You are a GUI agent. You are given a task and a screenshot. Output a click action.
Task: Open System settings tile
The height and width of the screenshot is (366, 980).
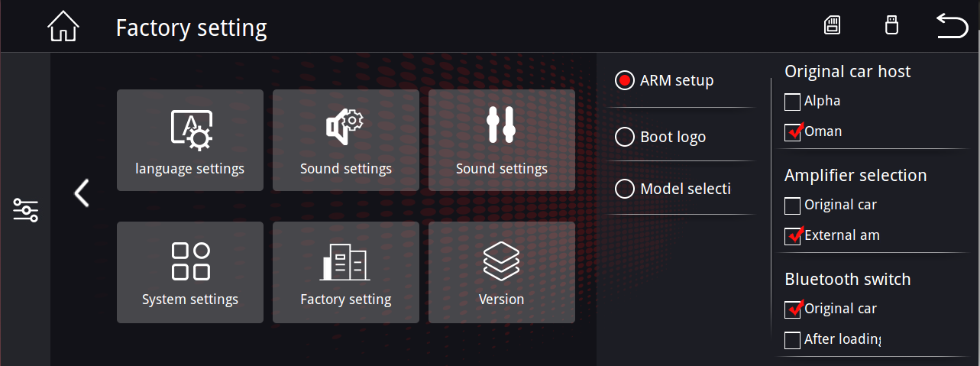(190, 272)
